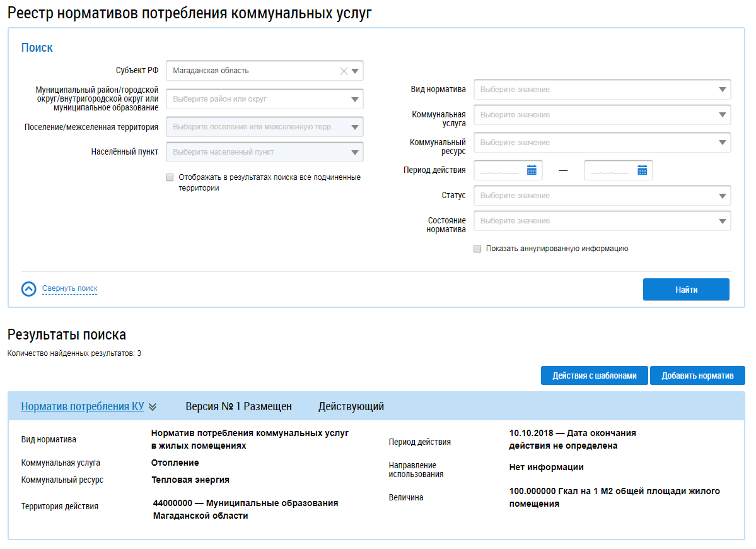Open the Норматив потребления КУ link
756x549 pixels.
point(83,406)
